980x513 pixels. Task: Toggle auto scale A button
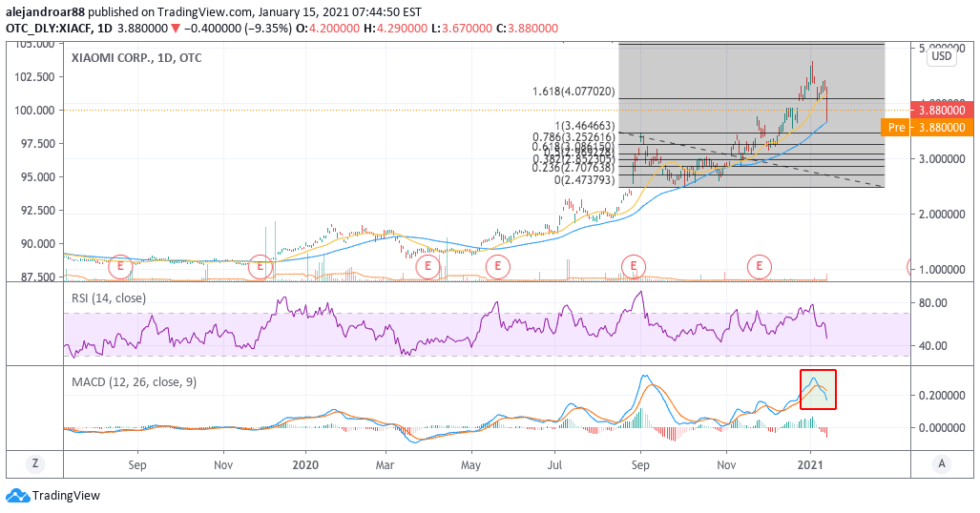coord(942,463)
